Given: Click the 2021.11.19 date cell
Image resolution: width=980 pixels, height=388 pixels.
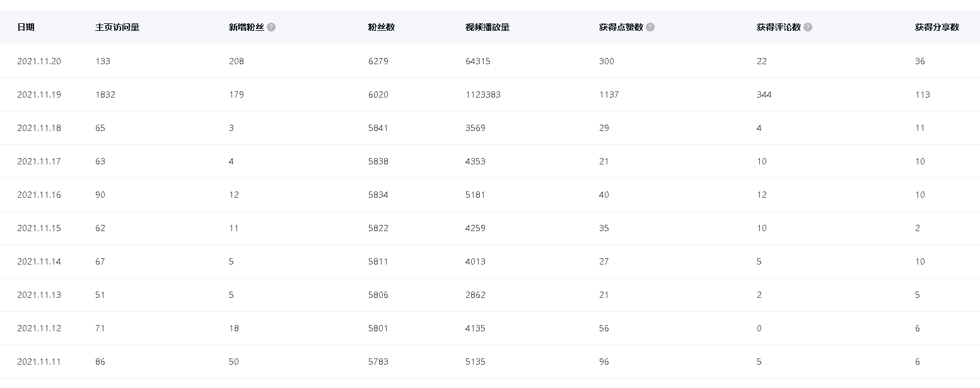Looking at the screenshot, I should click(39, 94).
